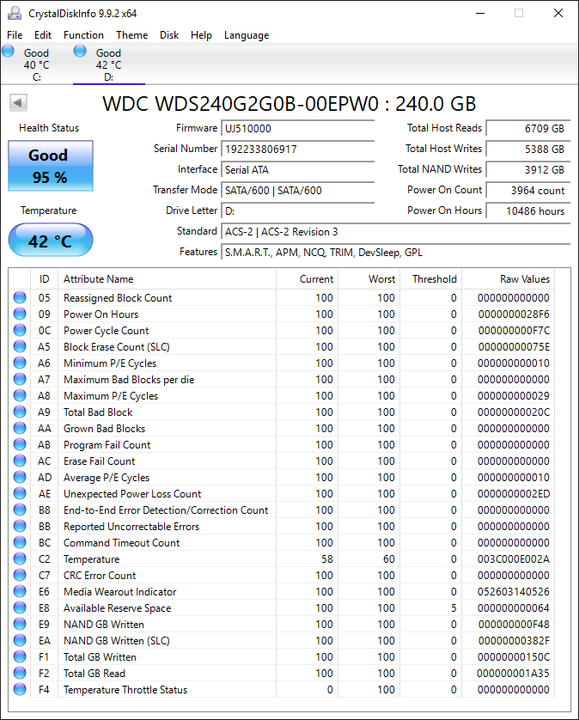Click the Raw Values column header
The image size is (579, 720).
click(x=525, y=279)
